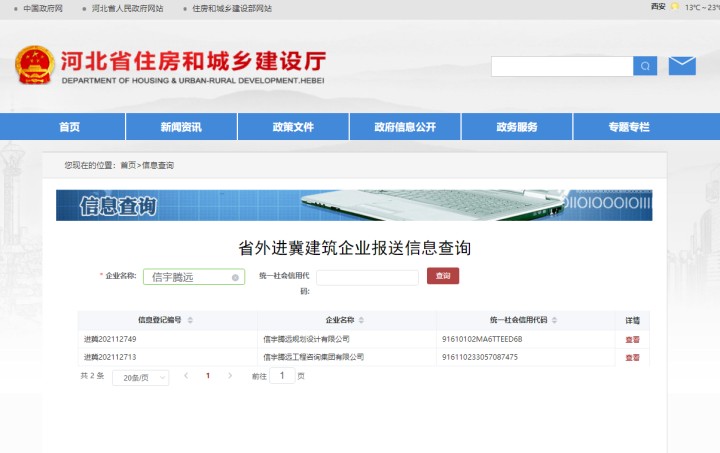Open the 专题专栏 navigation tab
The height and width of the screenshot is (453, 720).
pos(629,127)
